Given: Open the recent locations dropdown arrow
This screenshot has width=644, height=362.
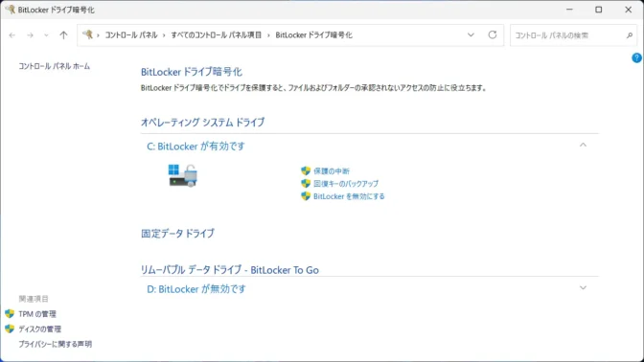Looking at the screenshot, I should (46, 35).
